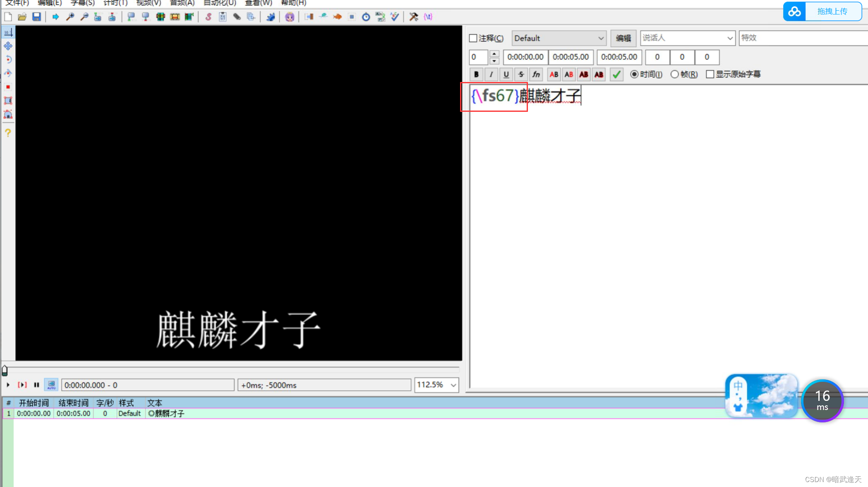Open the styles manager icon on toolbar

[208, 17]
